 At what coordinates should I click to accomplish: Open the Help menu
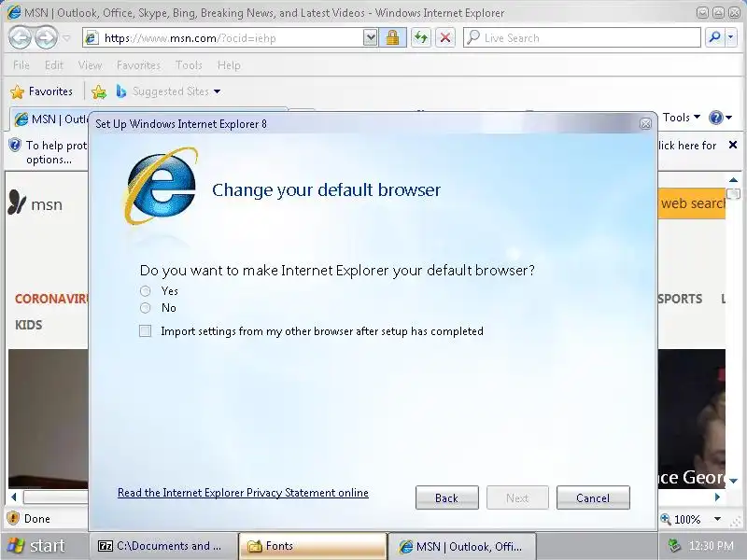click(229, 64)
